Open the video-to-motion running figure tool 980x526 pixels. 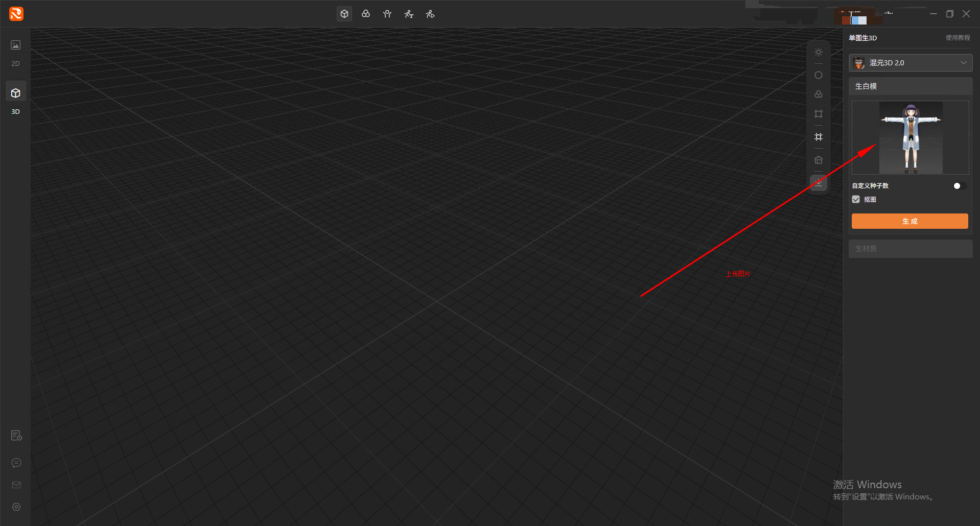coord(430,14)
